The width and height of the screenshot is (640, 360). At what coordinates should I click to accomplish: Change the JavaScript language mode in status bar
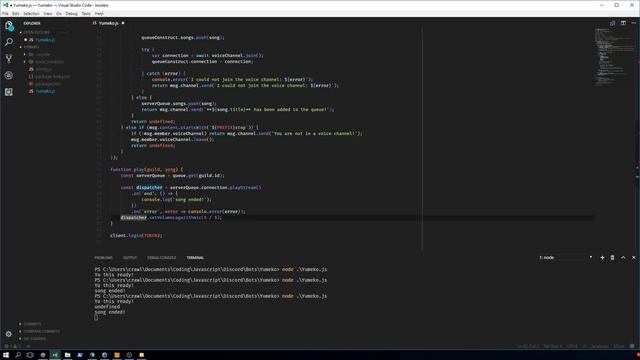pyautogui.click(x=600, y=346)
